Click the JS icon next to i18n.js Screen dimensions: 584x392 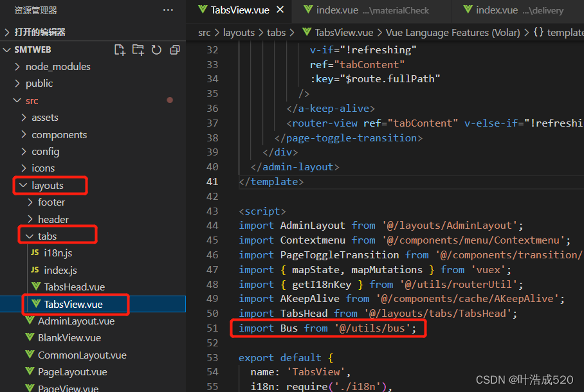click(35, 253)
